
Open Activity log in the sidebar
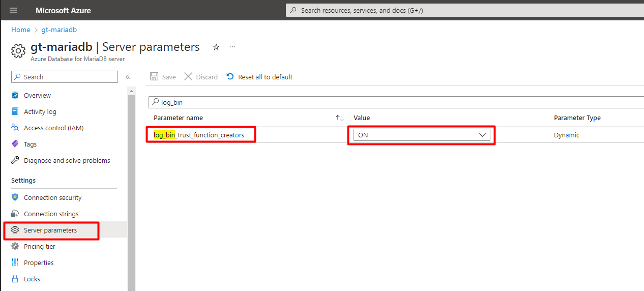[x=40, y=111]
